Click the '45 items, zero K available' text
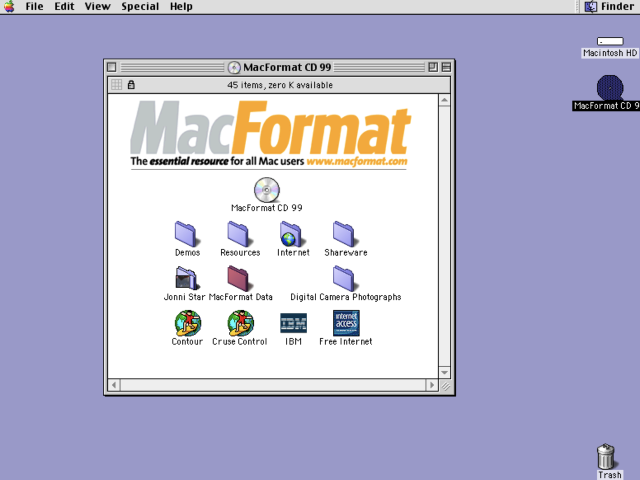Image resolution: width=640 pixels, height=480 pixels. tap(280, 85)
